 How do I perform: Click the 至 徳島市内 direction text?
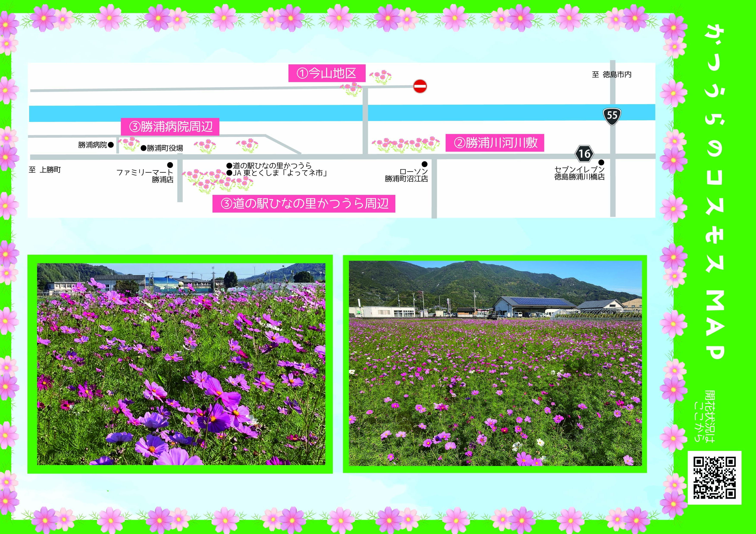[x=611, y=75]
